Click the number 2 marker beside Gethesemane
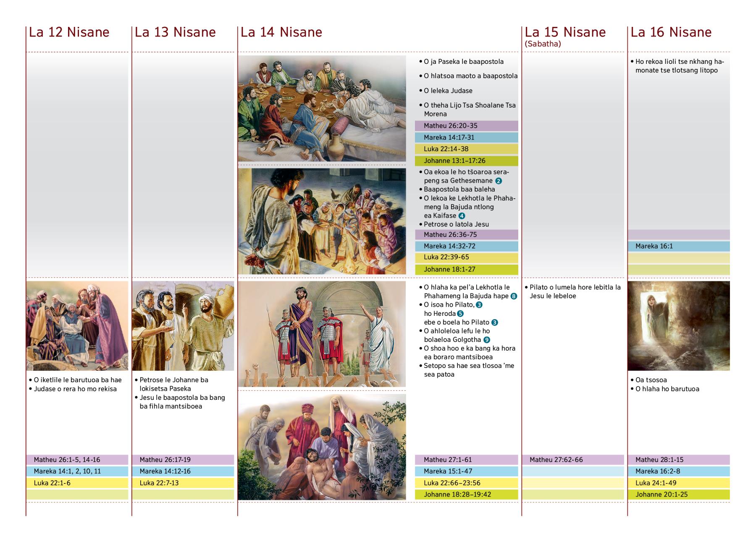The image size is (756, 546). coord(499,181)
